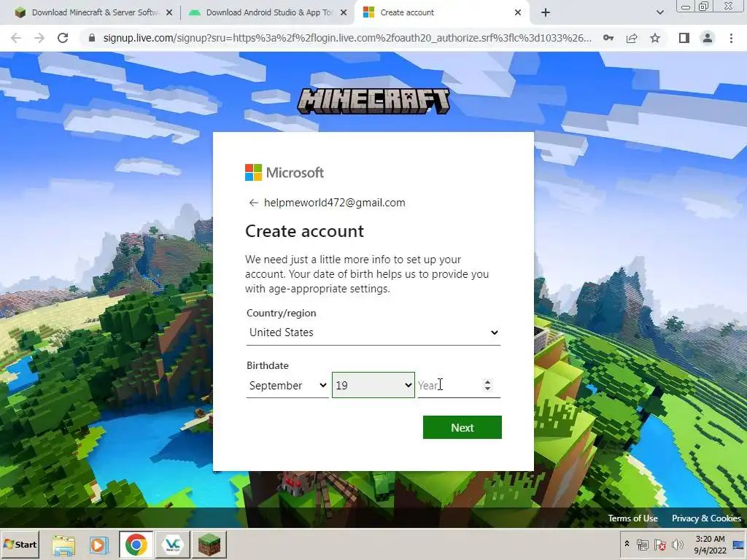Open Windows Explorer from the taskbar
Image resolution: width=747 pixels, height=560 pixels.
point(63,545)
